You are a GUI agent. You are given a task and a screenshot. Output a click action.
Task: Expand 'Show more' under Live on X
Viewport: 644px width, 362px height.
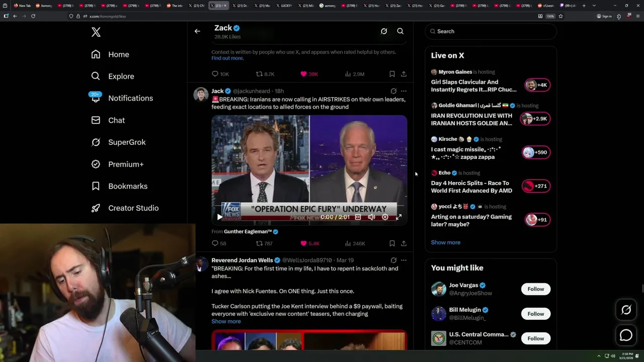click(445, 242)
